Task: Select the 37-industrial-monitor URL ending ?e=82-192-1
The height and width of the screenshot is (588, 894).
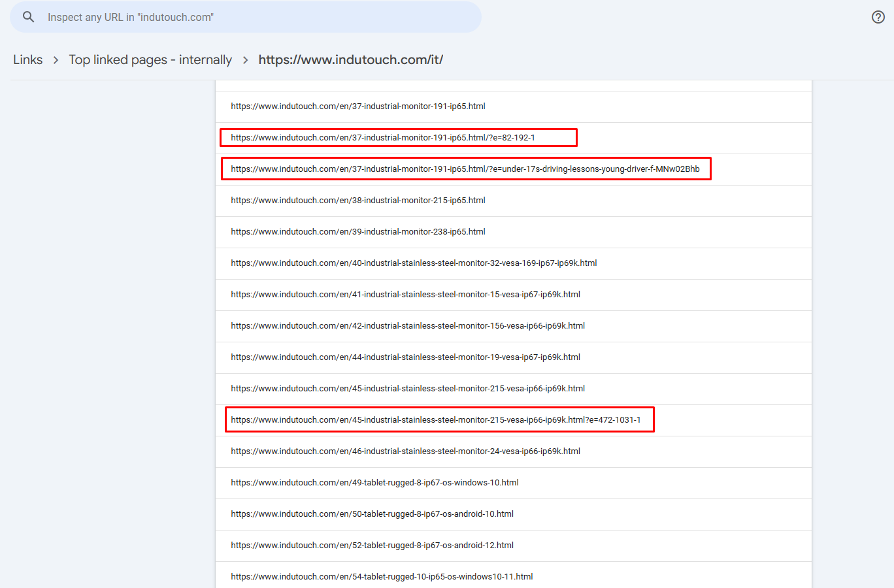Action: pyautogui.click(x=514, y=138)
